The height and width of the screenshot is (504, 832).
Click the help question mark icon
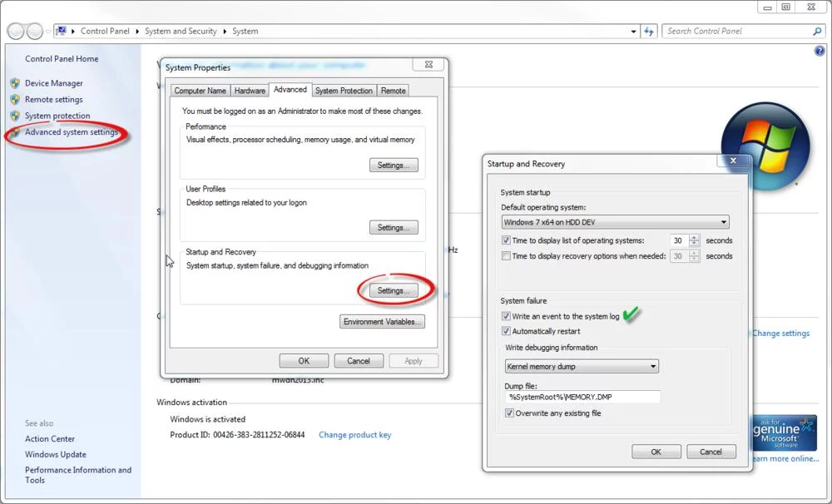(x=820, y=51)
